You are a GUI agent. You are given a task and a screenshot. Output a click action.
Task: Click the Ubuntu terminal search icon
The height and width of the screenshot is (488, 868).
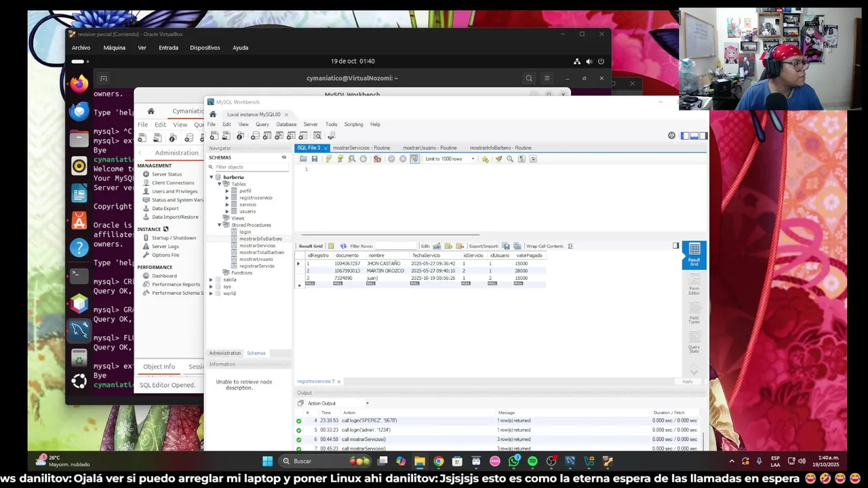tap(529, 78)
